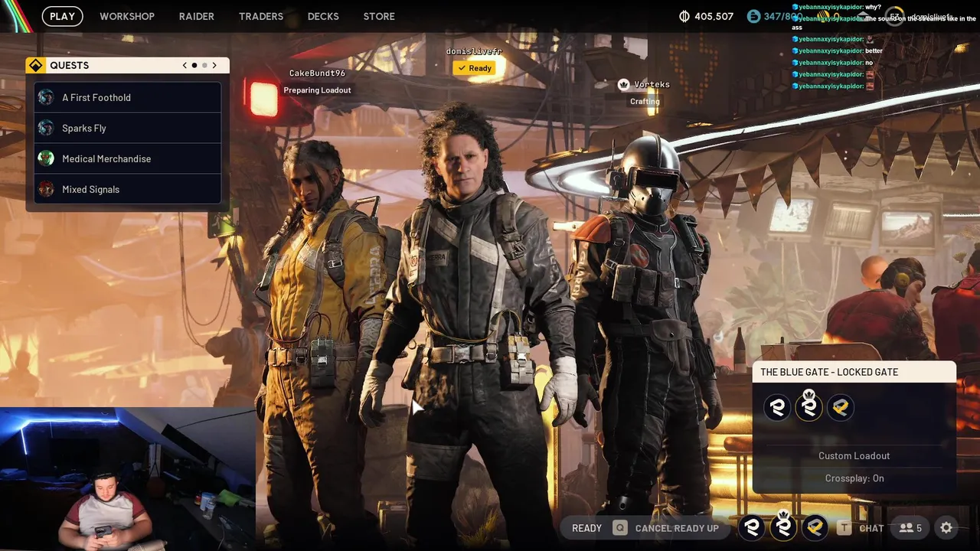Click the A First Foothold quest icon
980x551 pixels.
(46, 97)
